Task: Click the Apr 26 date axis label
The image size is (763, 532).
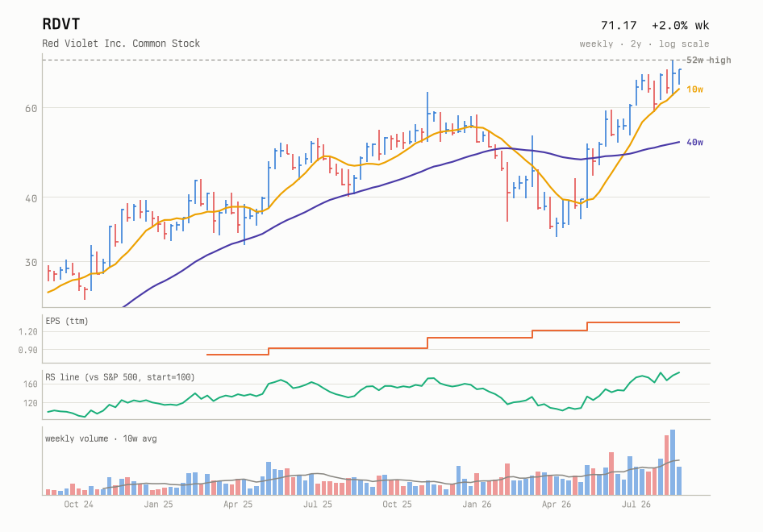Action: coord(557,505)
